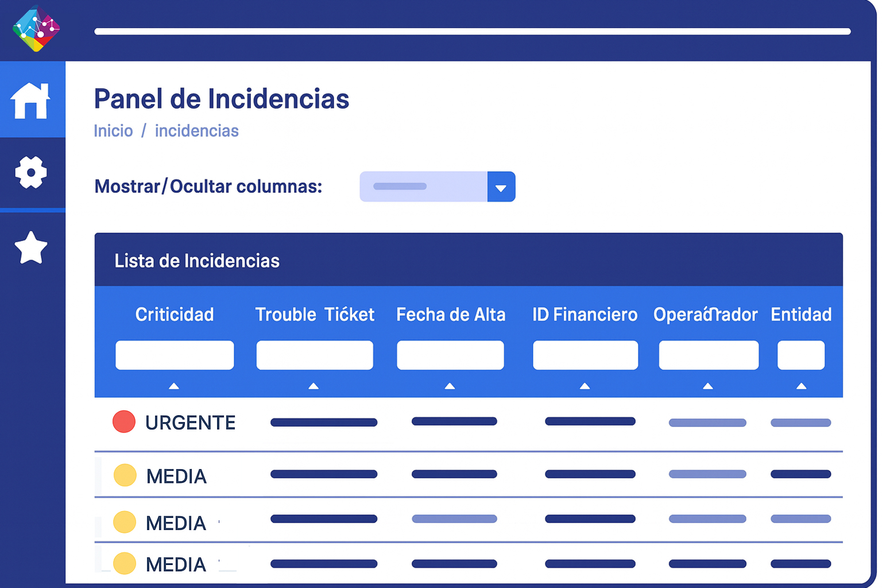This screenshot has height=588, width=882.
Task: Open the Mostrar/Ocultar columnas dropdown arrow
Action: pos(501,187)
